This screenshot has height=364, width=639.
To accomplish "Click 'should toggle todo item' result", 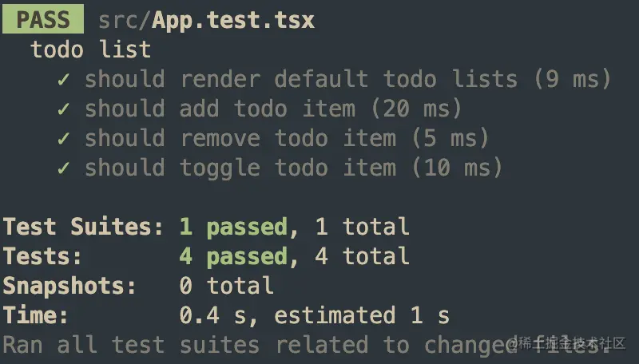I will click(x=293, y=168).
